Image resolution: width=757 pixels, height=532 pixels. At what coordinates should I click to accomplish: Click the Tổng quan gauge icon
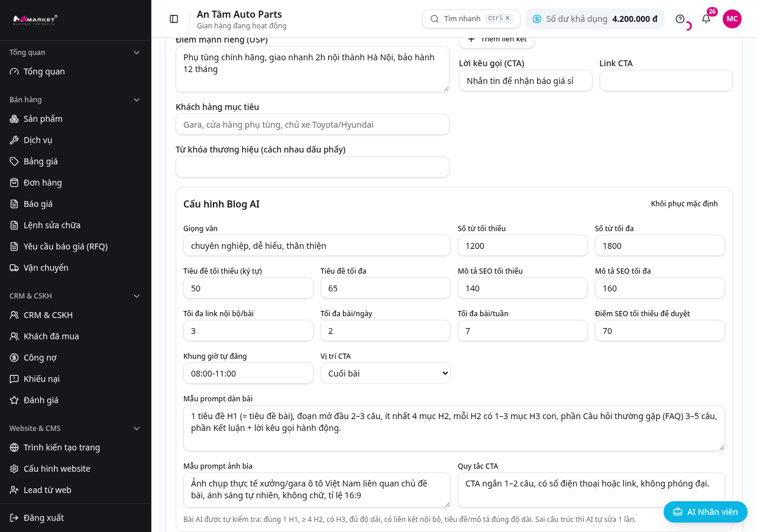tap(14, 72)
